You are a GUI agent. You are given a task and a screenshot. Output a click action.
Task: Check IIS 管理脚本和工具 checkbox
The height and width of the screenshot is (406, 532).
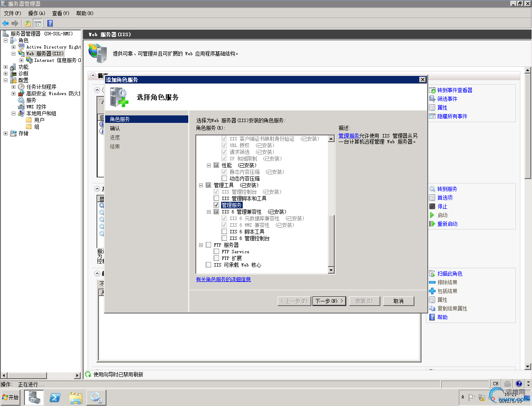[x=217, y=198]
